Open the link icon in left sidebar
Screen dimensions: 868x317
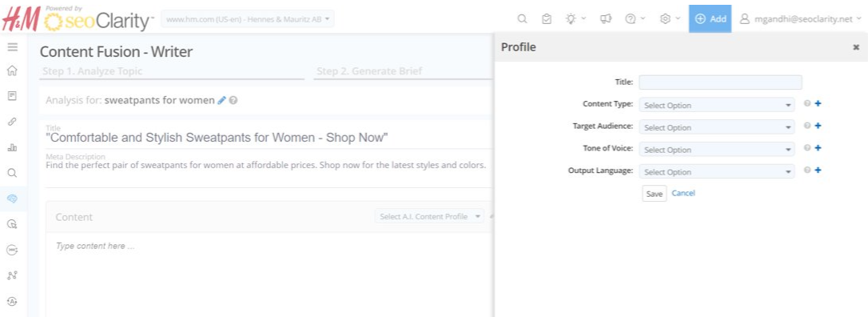[x=12, y=122]
